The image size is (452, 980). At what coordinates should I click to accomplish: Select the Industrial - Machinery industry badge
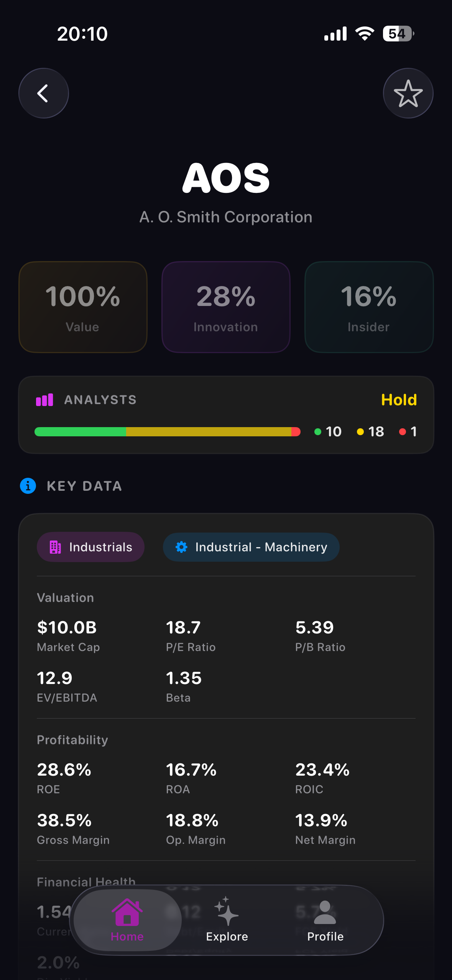click(251, 547)
